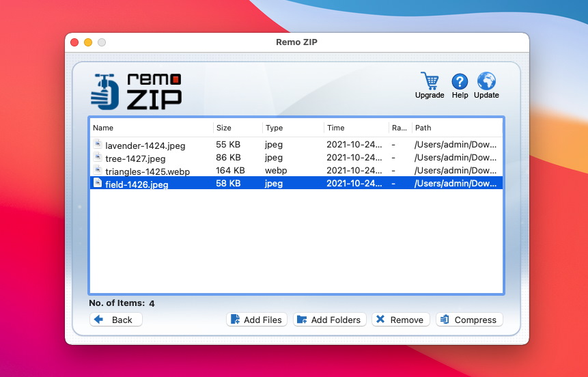This screenshot has width=588, height=377.
Task: Click the Add Folders button
Action: coord(330,320)
